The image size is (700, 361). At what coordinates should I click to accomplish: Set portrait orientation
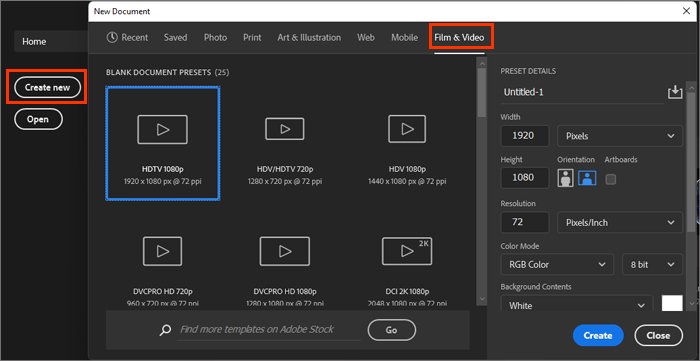pyautogui.click(x=565, y=179)
